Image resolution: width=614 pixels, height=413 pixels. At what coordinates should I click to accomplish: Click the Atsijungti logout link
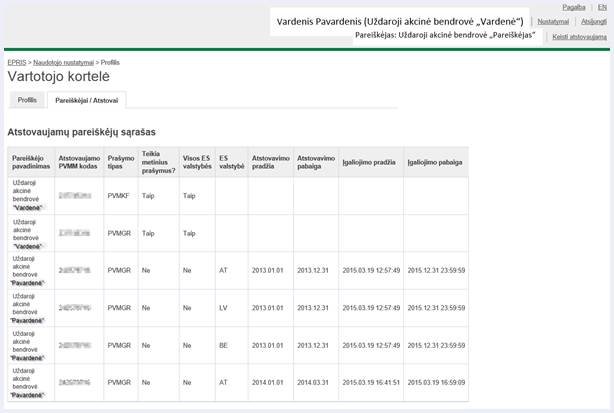[594, 22]
